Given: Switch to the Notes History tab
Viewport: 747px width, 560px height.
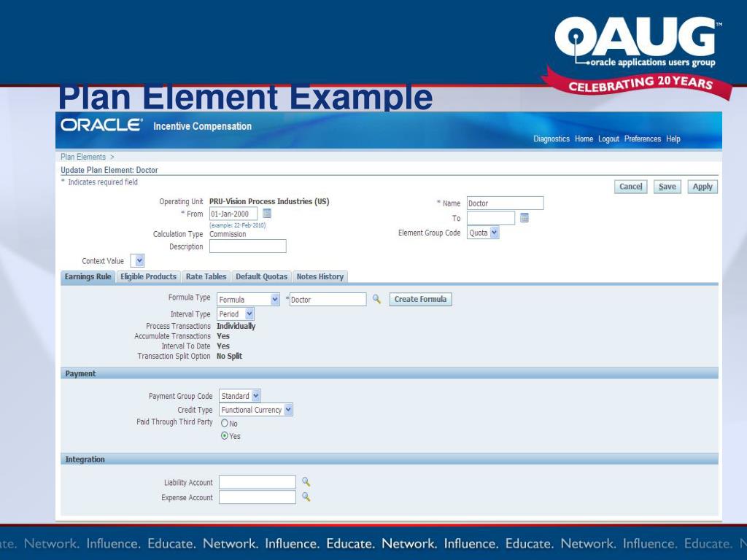Looking at the screenshot, I should [320, 276].
